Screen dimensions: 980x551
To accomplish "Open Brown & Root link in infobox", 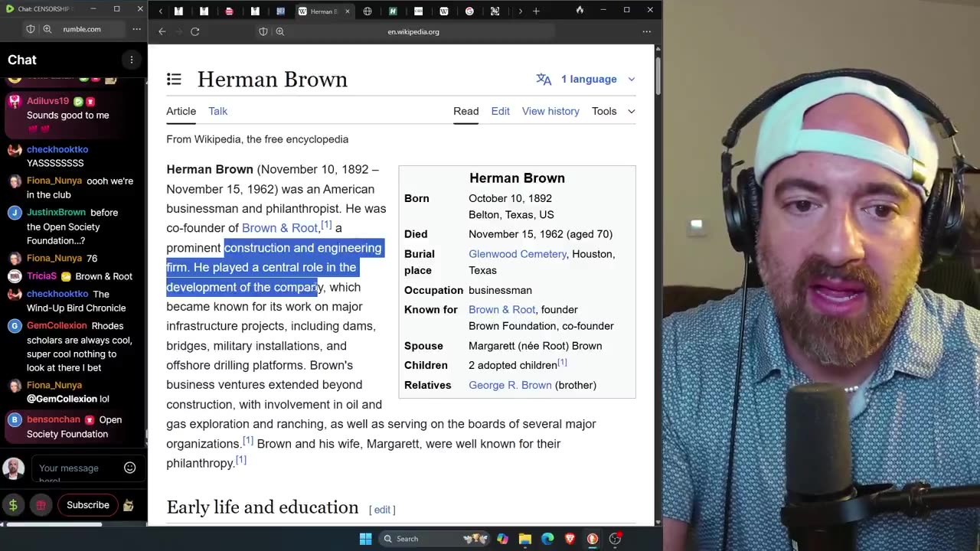I will pos(501,310).
